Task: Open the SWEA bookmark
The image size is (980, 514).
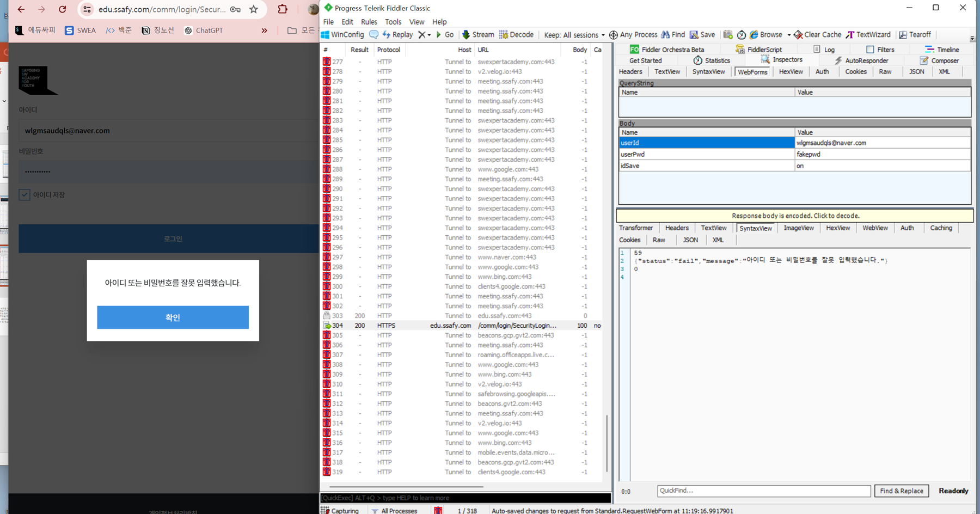Action: (x=80, y=30)
